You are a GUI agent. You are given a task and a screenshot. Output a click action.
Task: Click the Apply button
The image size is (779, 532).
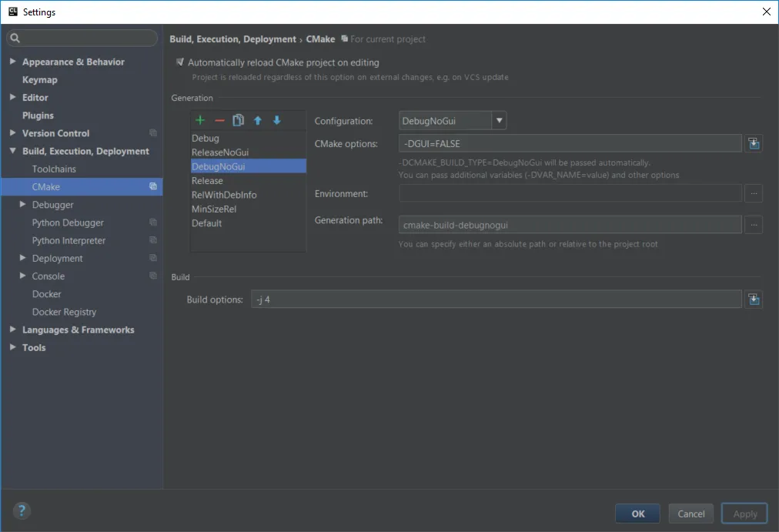[744, 514]
